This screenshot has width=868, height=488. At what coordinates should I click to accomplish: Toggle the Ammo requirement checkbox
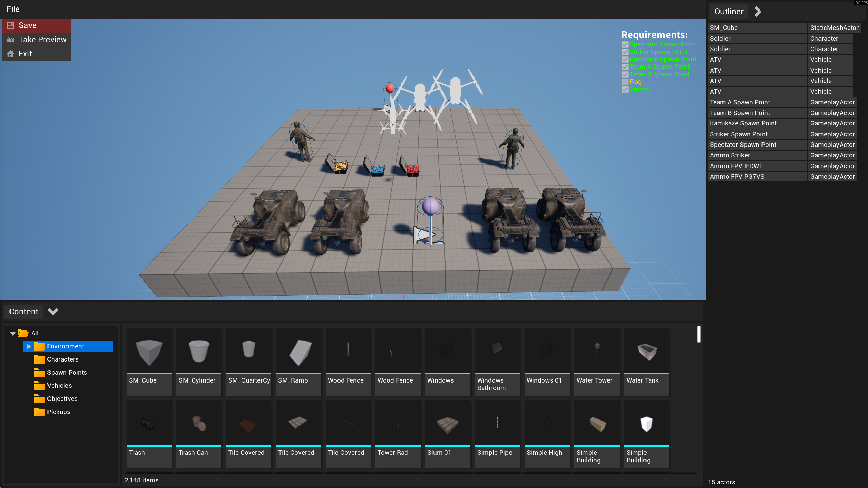pyautogui.click(x=625, y=89)
